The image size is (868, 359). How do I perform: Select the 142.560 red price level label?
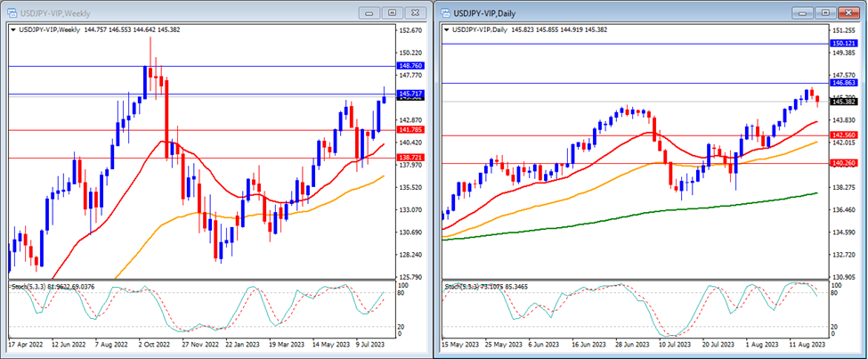click(843, 135)
